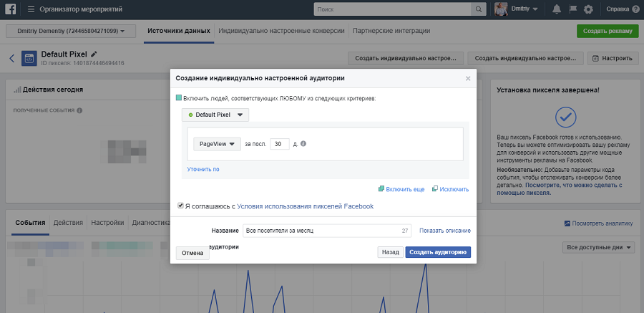This screenshot has height=313, width=644.
Task: Click the pencil icon to rename Default Pixel
Action: coord(94,54)
